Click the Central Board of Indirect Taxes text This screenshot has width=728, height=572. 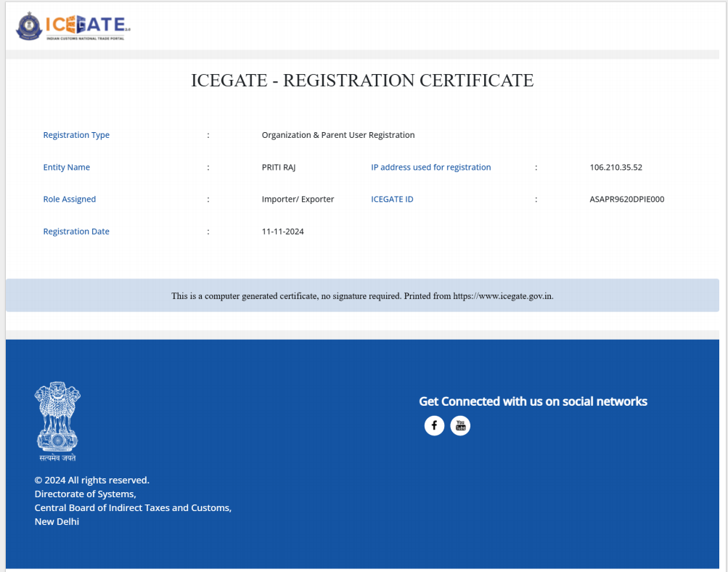click(133, 508)
